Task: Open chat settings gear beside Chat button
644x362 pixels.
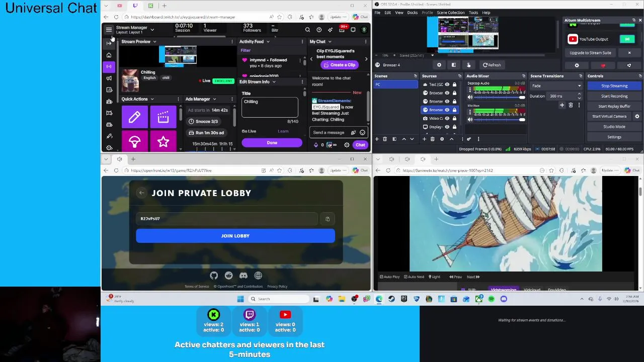Action: point(347,145)
